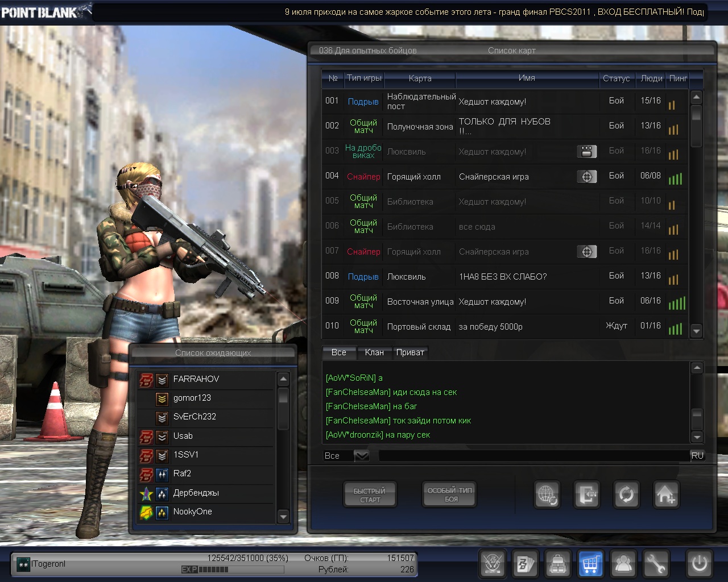Open the chat channel 'Все' dropdown
Image resolution: width=728 pixels, height=582 pixels.
point(361,456)
